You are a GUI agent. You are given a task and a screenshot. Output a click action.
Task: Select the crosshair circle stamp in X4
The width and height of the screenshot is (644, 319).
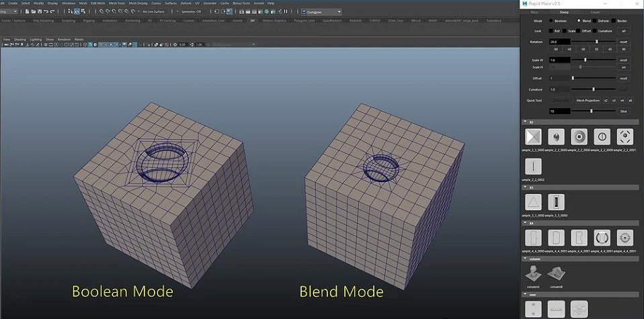coord(625,238)
